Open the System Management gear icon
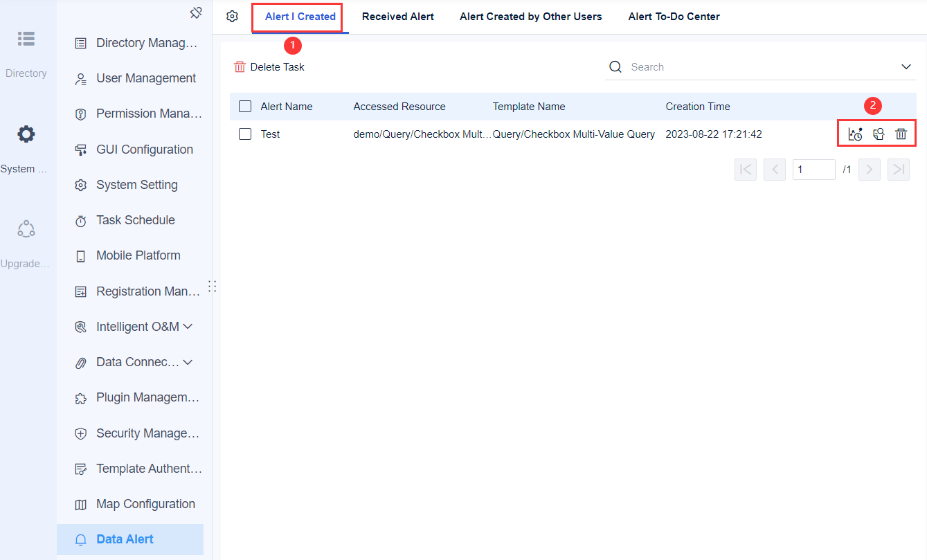The height and width of the screenshot is (560, 927). click(x=26, y=134)
